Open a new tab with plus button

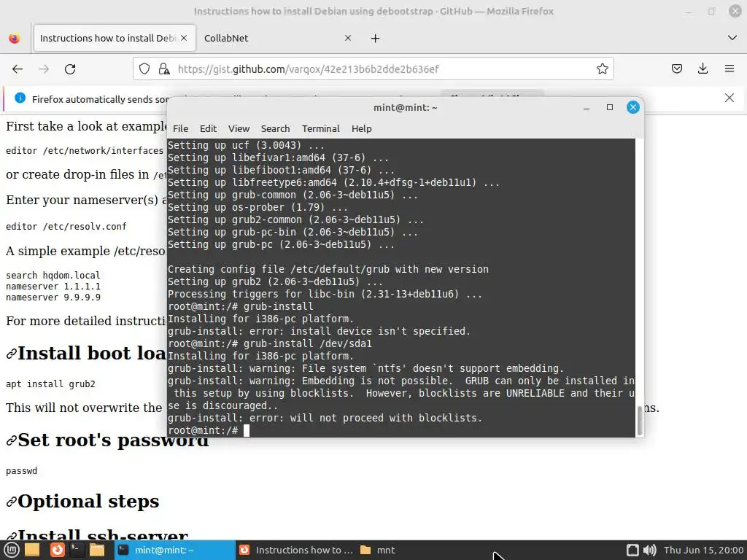(376, 39)
